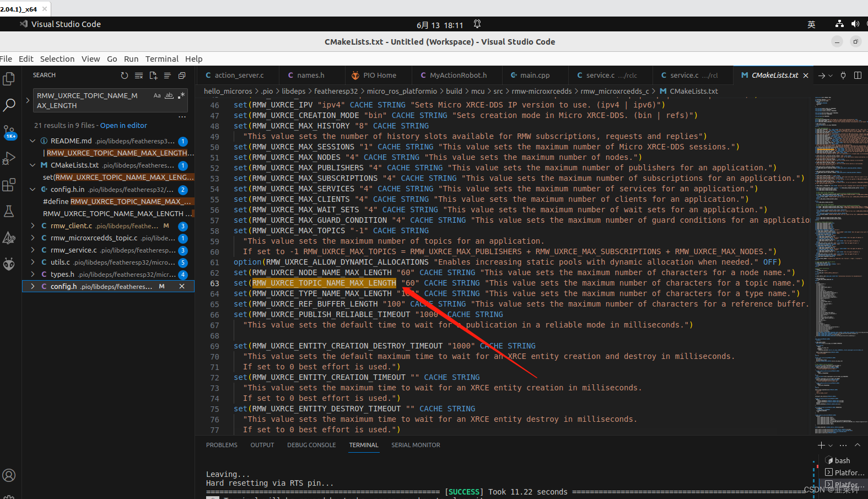Screen dimensions: 868x499
Task: Open the Explorer view in activity bar
Action: pos(9,79)
